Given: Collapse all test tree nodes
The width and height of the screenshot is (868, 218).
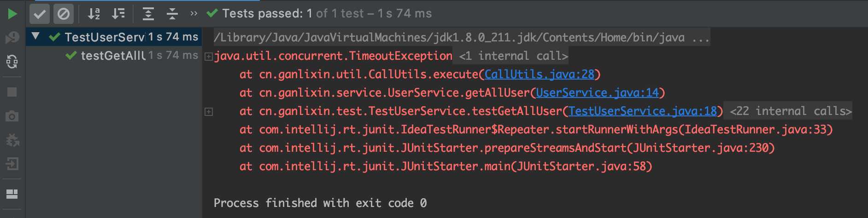Looking at the screenshot, I should pos(172,14).
